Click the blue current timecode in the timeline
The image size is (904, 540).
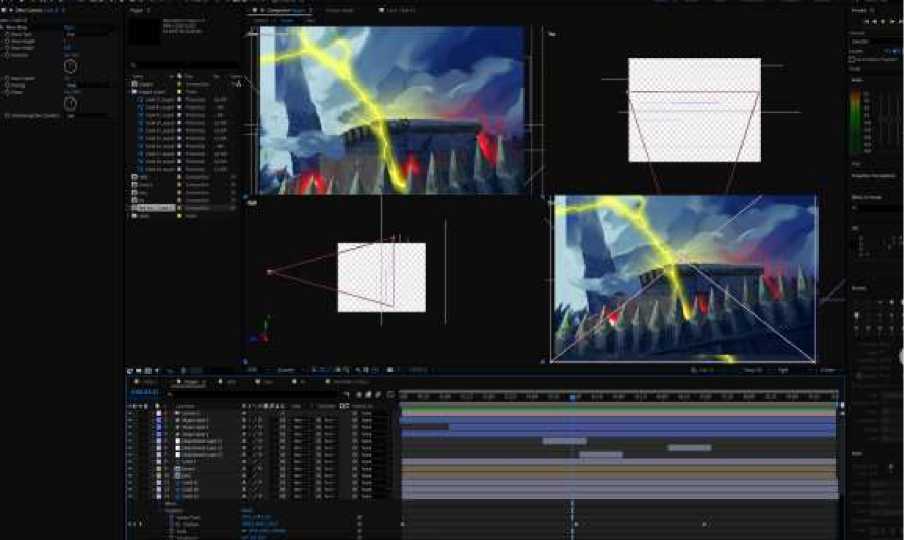click(144, 392)
